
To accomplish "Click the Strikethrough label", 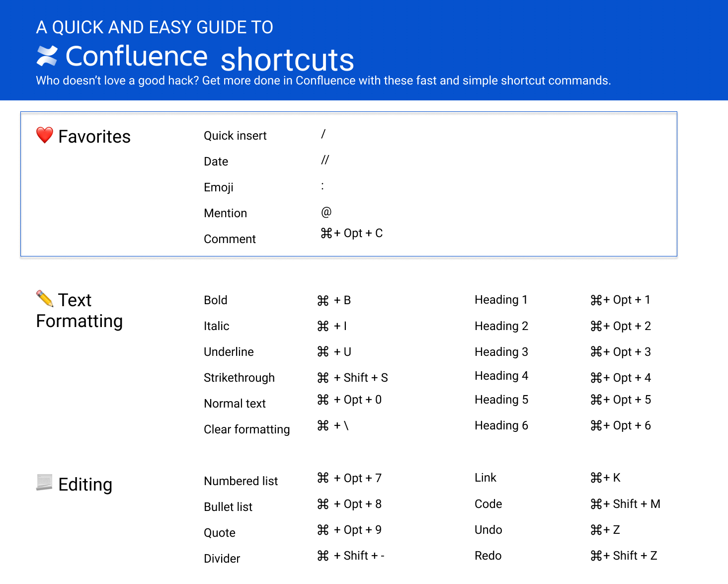I will (x=239, y=378).
